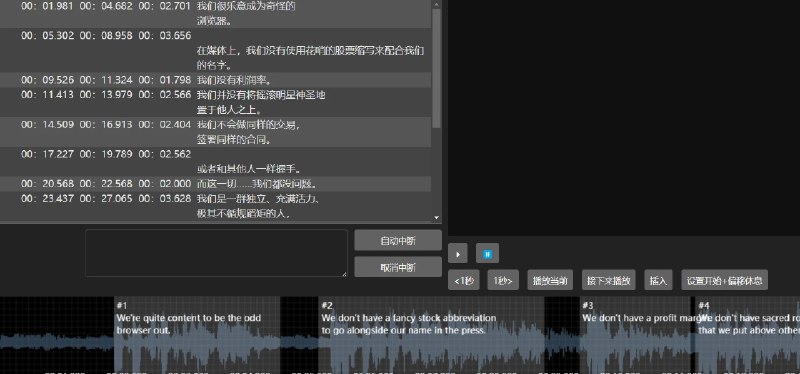Click the subtitle list vertical scrollbar thumb
Screen dimensions: 800x374
tap(437, 68)
